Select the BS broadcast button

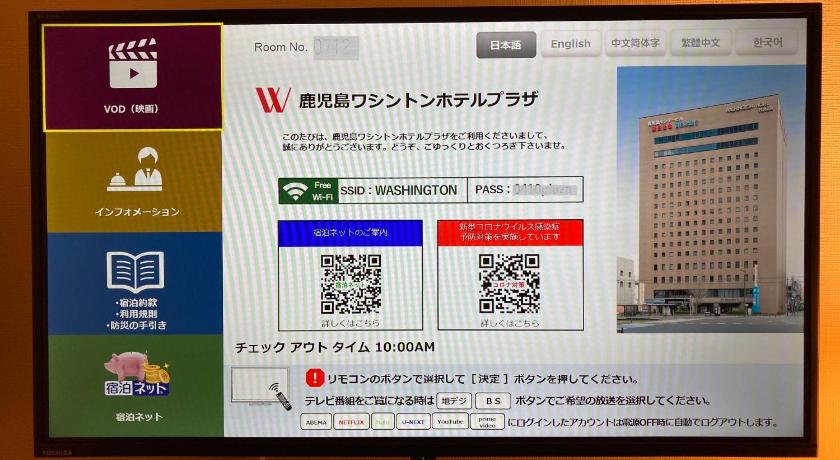493,401
